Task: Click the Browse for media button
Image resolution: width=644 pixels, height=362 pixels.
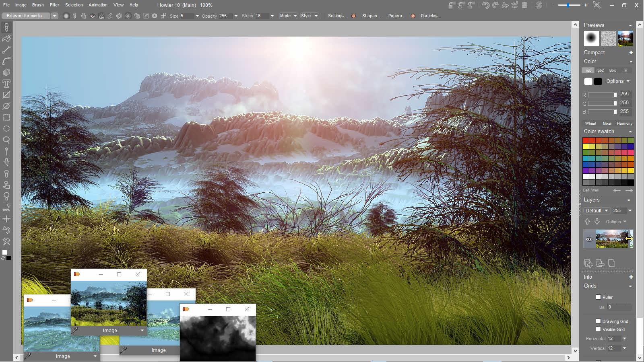Action: pos(25,16)
